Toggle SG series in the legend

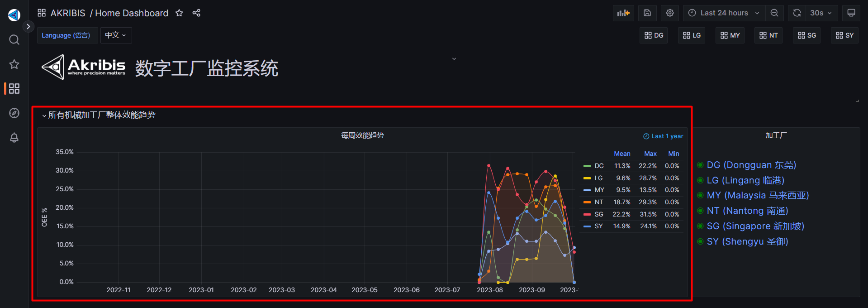[598, 214]
